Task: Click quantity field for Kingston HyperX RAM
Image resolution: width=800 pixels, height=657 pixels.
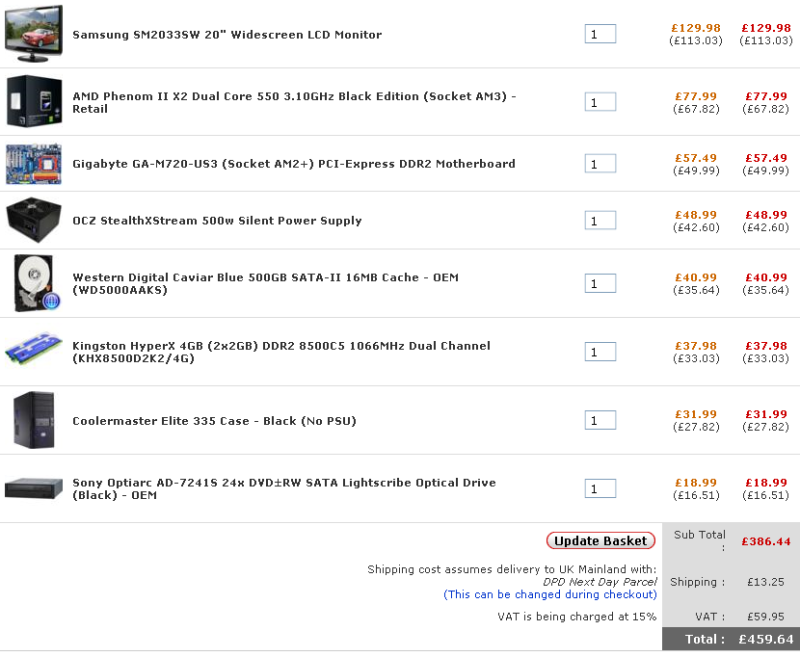Action: [x=600, y=352]
